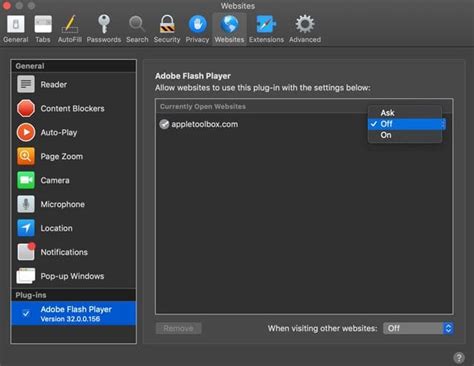Click the help question mark button
The image size is (474, 366).
tap(459, 358)
